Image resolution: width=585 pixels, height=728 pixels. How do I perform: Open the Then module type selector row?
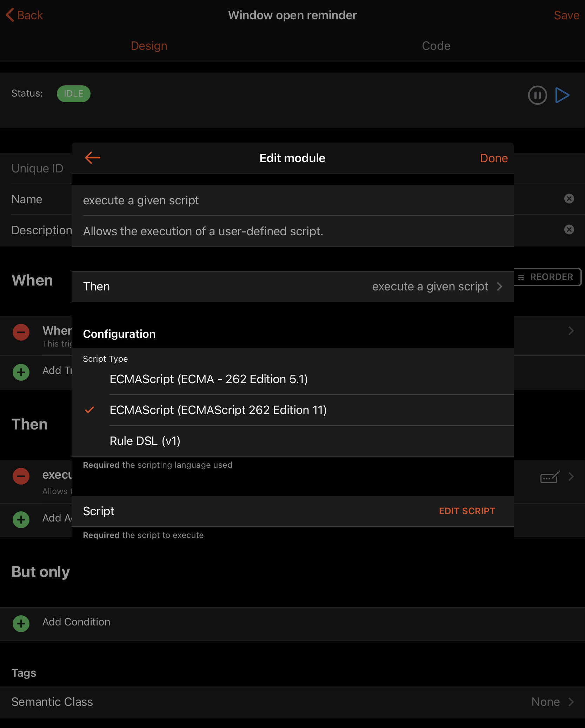(x=292, y=287)
